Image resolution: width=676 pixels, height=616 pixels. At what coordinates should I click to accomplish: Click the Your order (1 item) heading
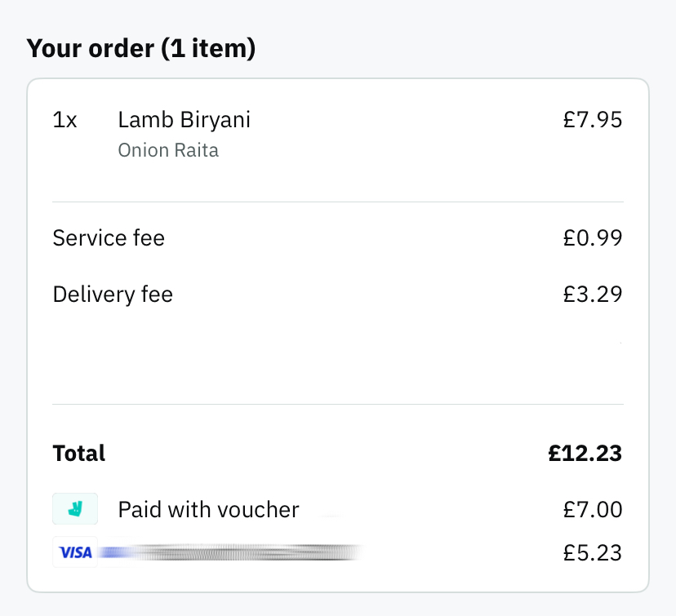click(x=141, y=48)
